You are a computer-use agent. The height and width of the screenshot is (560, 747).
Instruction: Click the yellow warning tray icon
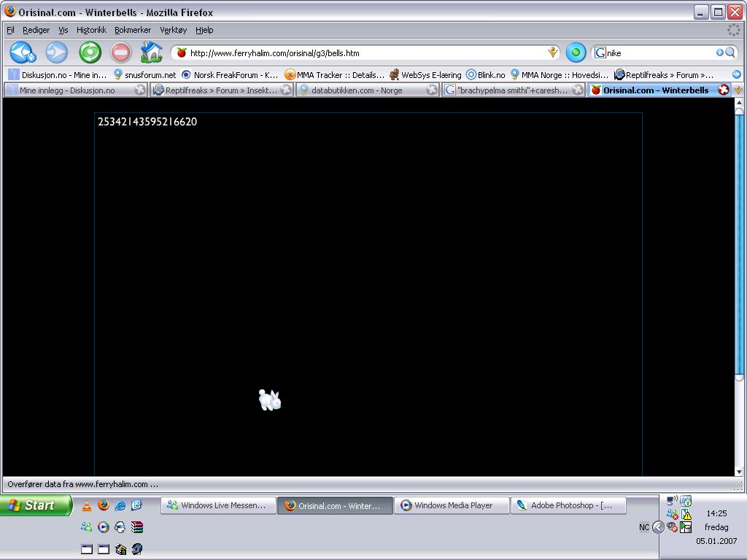[686, 514]
